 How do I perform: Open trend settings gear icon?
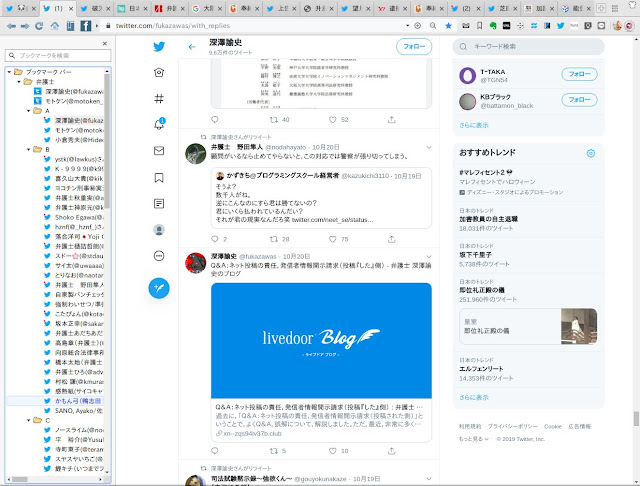pos(590,153)
